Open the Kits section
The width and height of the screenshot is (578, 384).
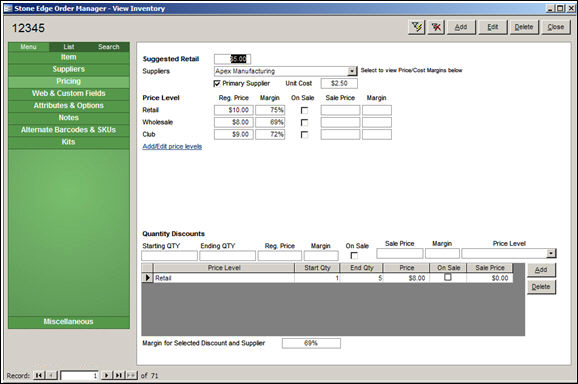[x=69, y=142]
